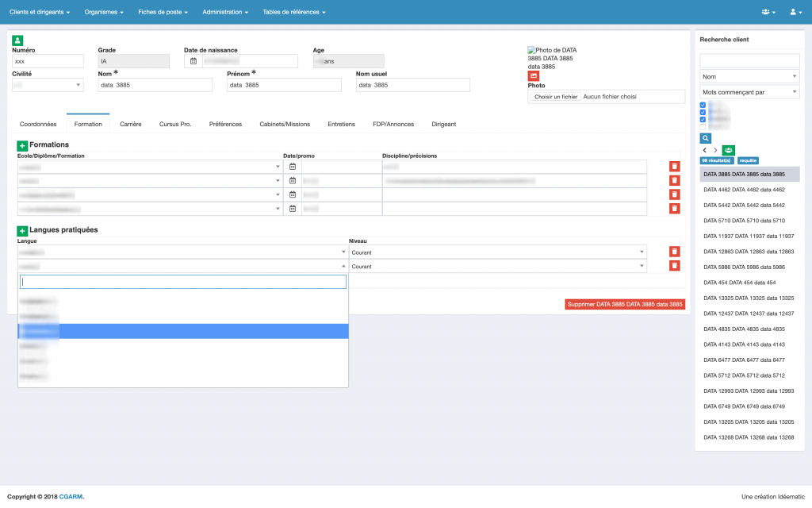Delete the fourth formation row
812x508 pixels.
(x=674, y=209)
